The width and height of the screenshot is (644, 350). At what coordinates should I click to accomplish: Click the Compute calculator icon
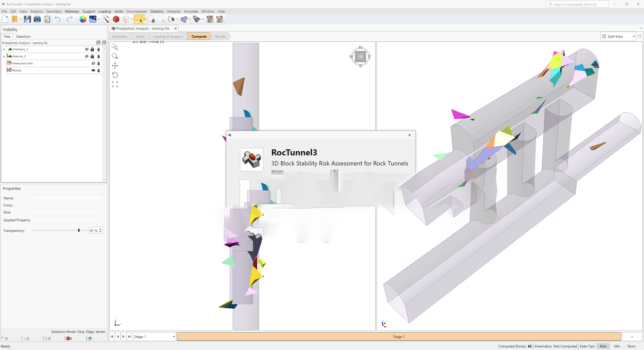click(x=210, y=19)
